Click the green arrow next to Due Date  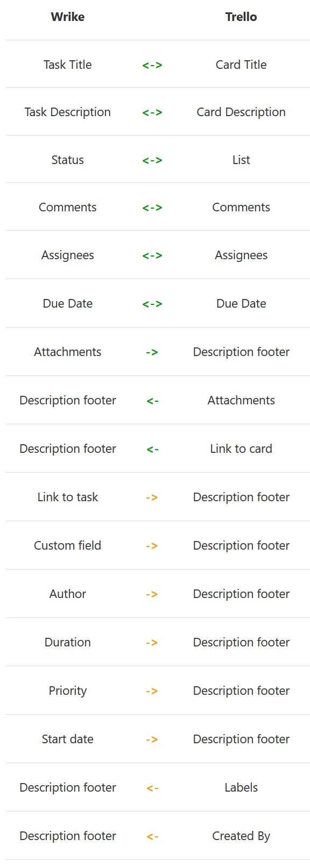pos(152,304)
